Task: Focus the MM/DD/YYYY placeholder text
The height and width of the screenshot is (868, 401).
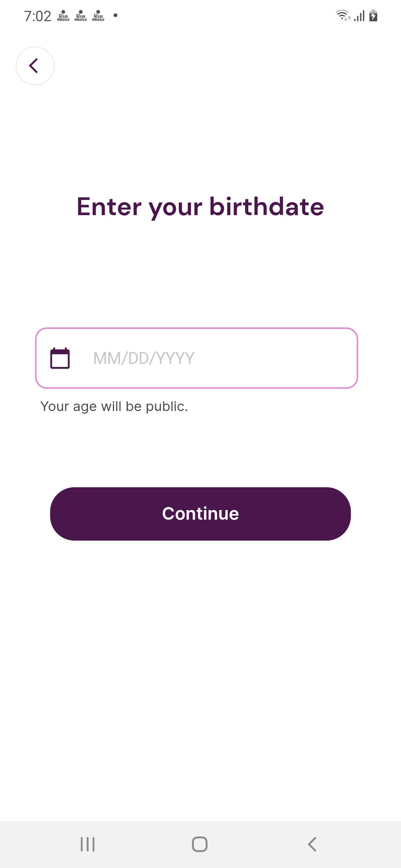Action: (144, 358)
